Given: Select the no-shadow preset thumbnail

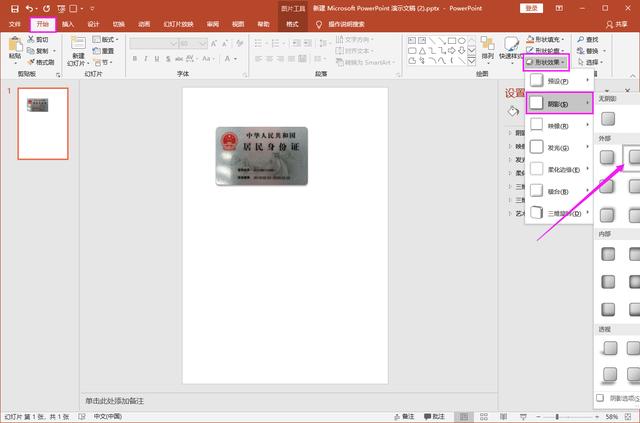Looking at the screenshot, I should pos(608,118).
